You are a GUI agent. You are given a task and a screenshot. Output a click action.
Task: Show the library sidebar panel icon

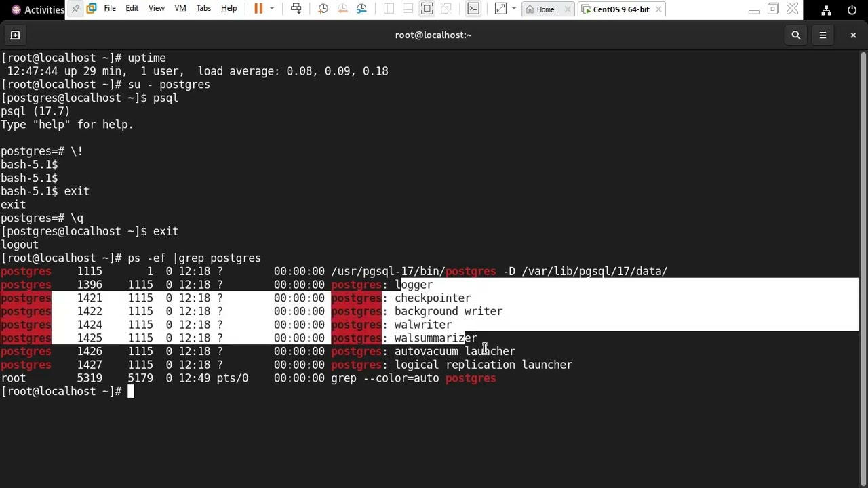pyautogui.click(x=389, y=9)
